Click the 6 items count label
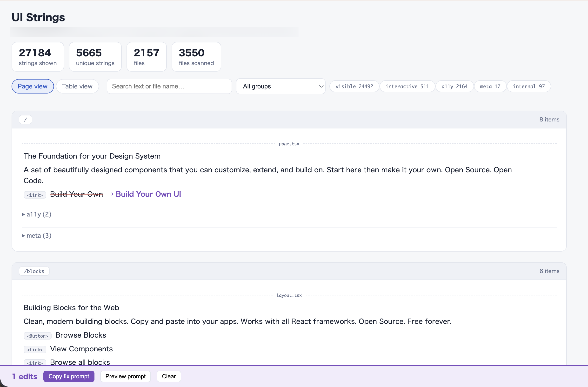 (x=549, y=271)
